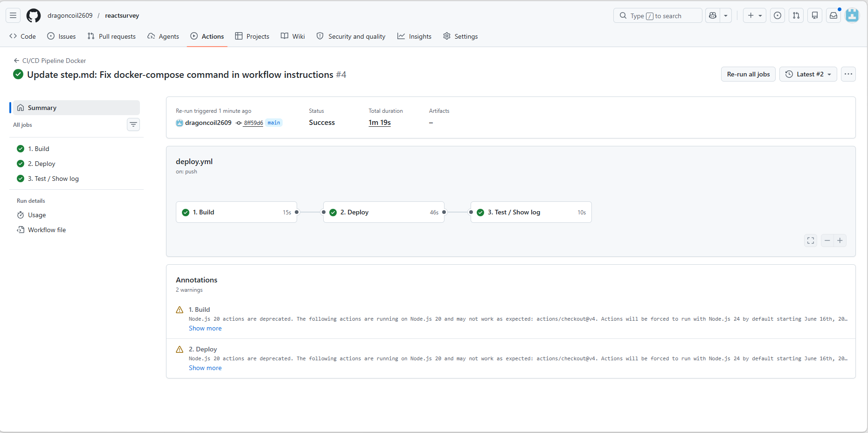Image resolution: width=868 pixels, height=433 pixels.
Task: Open the create new plus dropdown
Action: coord(755,15)
